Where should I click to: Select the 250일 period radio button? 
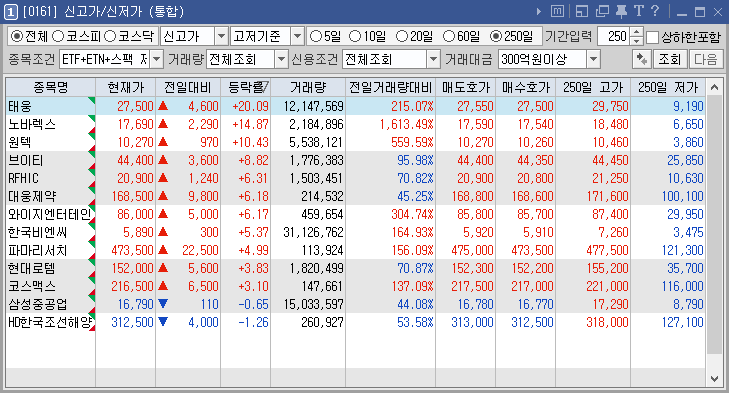(x=496, y=36)
